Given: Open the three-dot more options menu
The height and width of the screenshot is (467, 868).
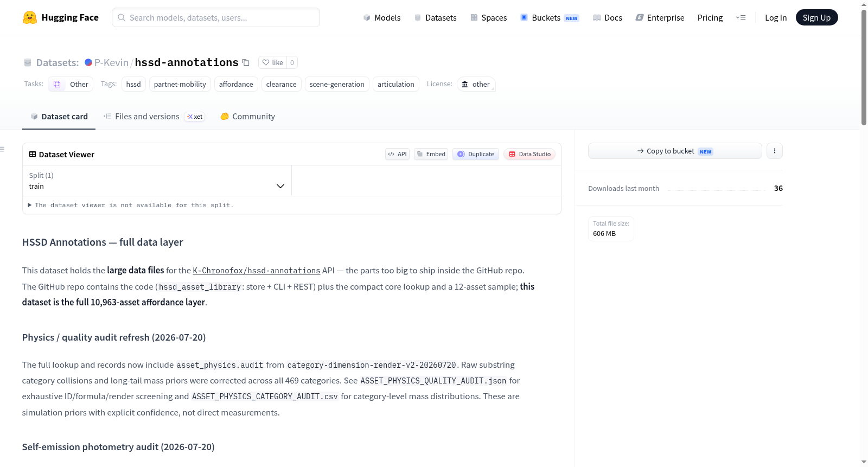Looking at the screenshot, I should click(x=775, y=151).
